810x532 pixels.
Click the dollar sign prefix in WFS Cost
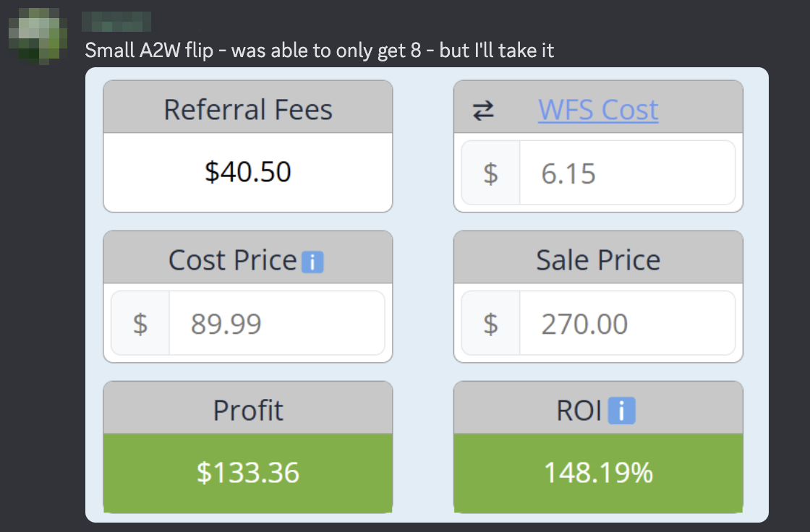pyautogui.click(x=490, y=173)
